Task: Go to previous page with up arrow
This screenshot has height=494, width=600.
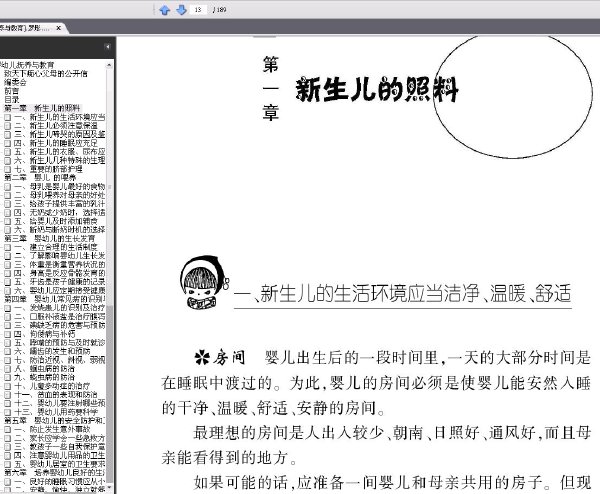Action: [x=165, y=10]
